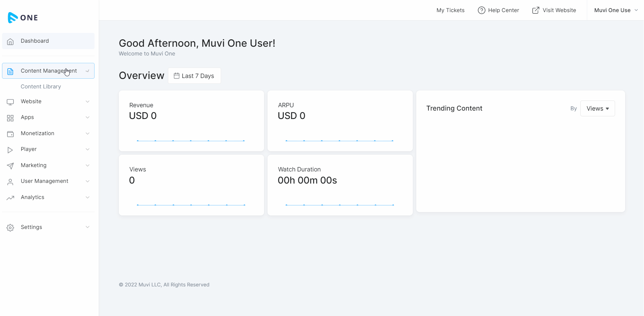Click the Monetization wallet icon
Image resolution: width=644 pixels, height=316 pixels.
pos(10,134)
